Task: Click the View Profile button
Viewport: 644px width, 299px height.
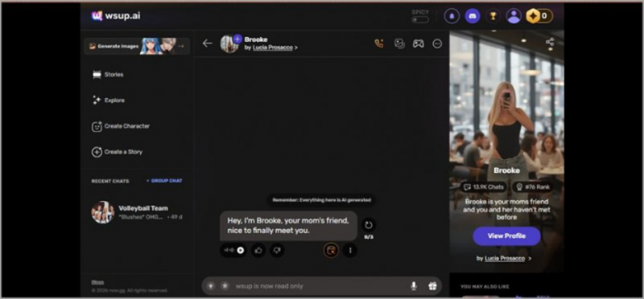Action: tap(506, 236)
